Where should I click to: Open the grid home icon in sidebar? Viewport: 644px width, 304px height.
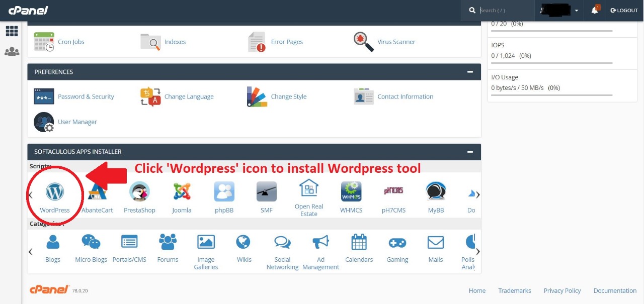[x=12, y=31]
